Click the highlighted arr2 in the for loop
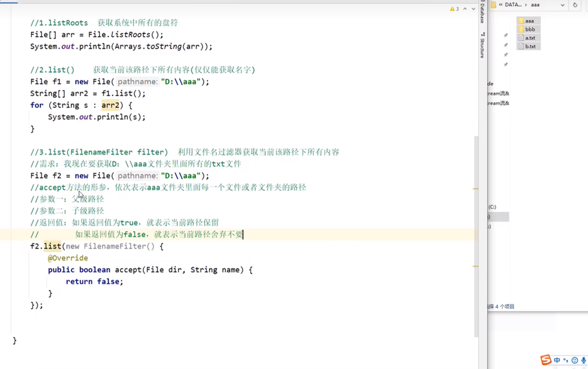588x369 pixels. tap(110, 105)
